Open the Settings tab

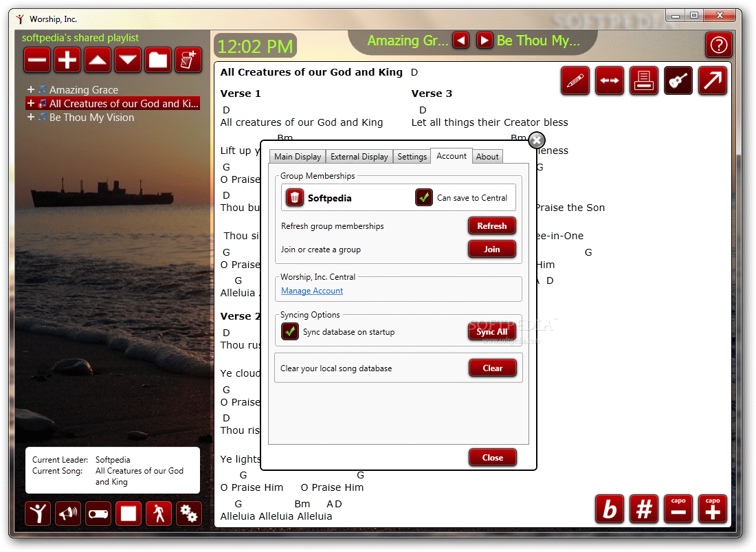click(412, 157)
